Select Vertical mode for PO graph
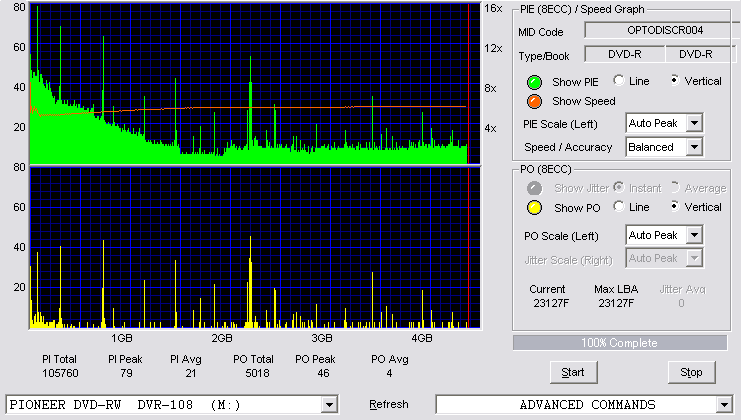 pyautogui.click(x=675, y=206)
